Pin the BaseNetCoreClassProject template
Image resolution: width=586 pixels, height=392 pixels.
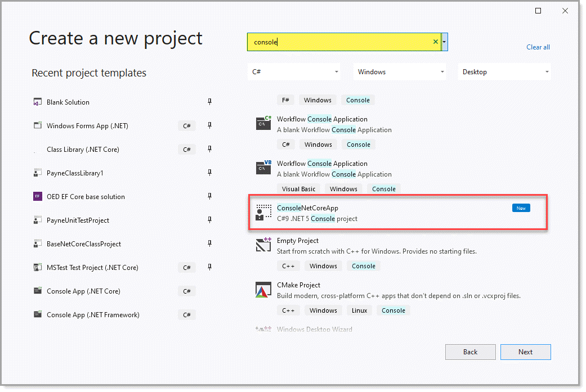click(x=209, y=244)
